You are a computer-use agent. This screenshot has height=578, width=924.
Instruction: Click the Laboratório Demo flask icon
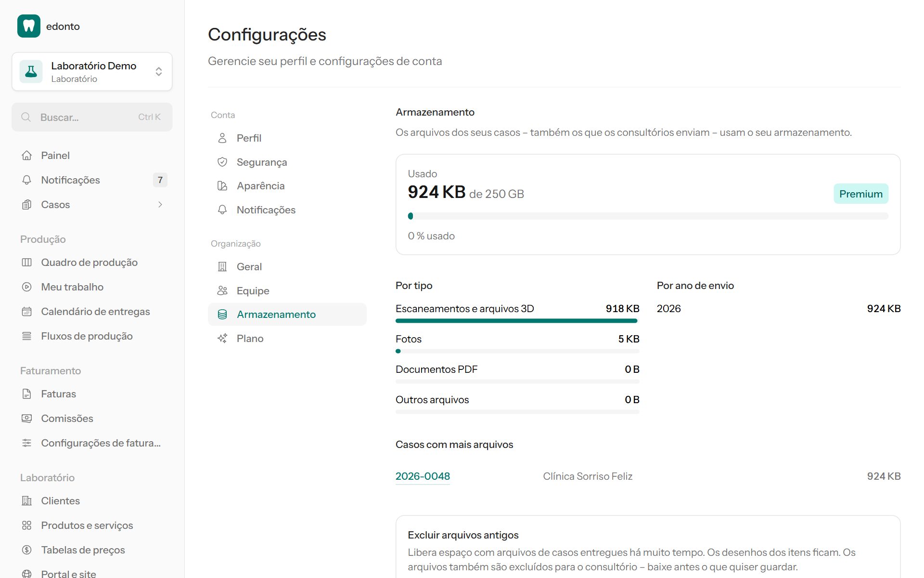click(31, 72)
